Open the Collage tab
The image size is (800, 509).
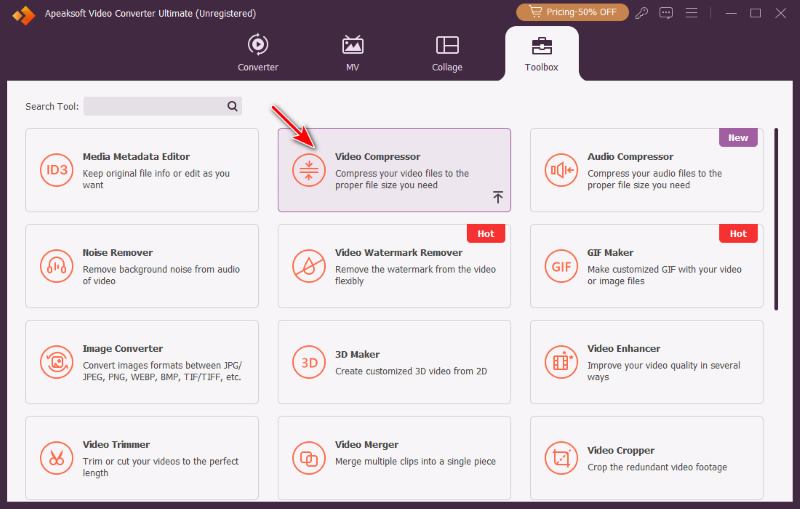(x=447, y=53)
